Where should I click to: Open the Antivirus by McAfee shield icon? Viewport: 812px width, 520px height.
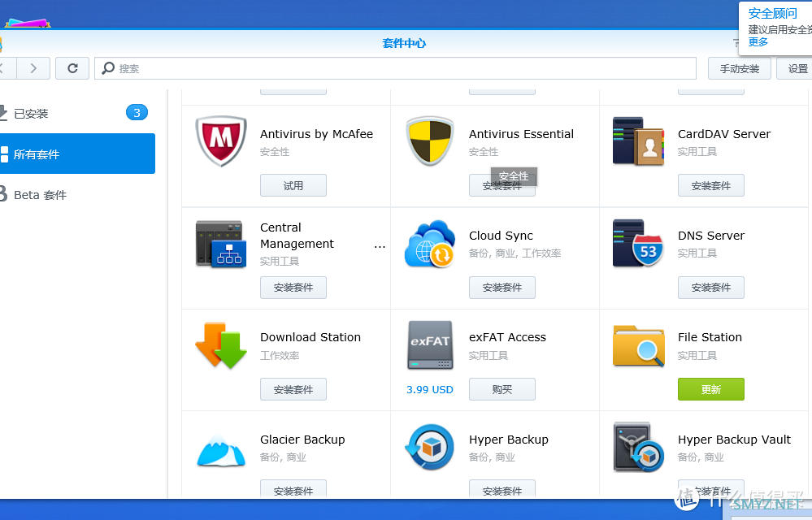[221, 141]
